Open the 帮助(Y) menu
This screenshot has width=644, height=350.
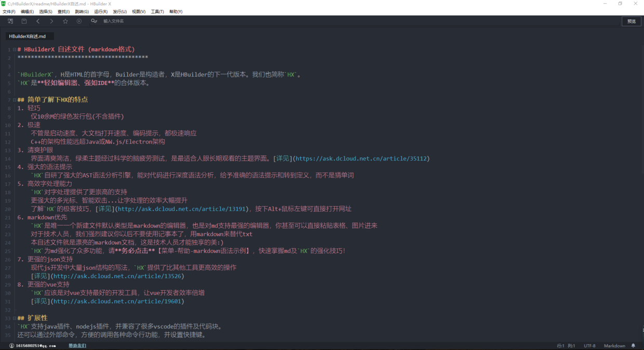click(176, 11)
